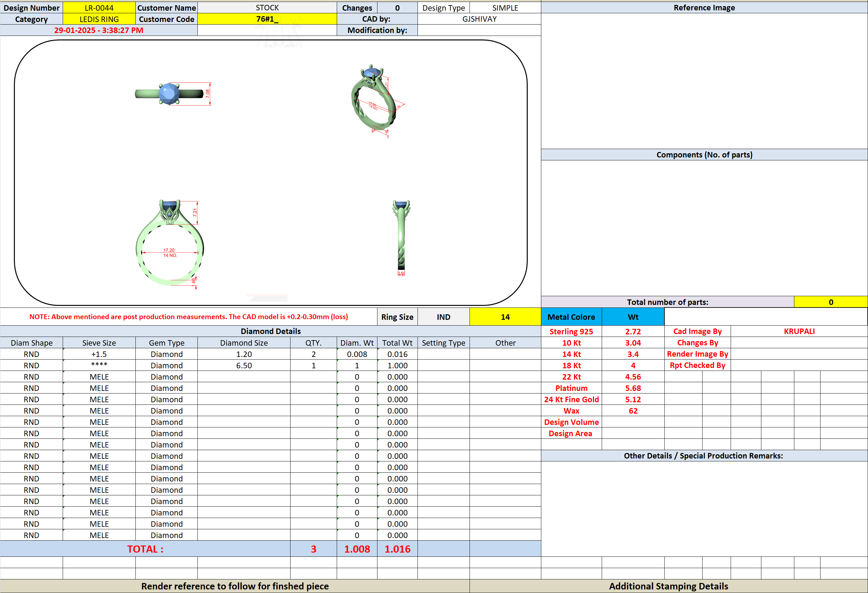Screen dimensions: 868x593
Task: Click the yellow ring size value 14
Action: click(505, 317)
